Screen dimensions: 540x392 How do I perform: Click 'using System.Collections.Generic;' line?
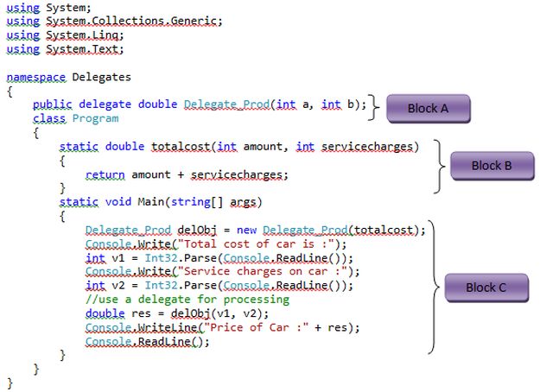pos(115,22)
